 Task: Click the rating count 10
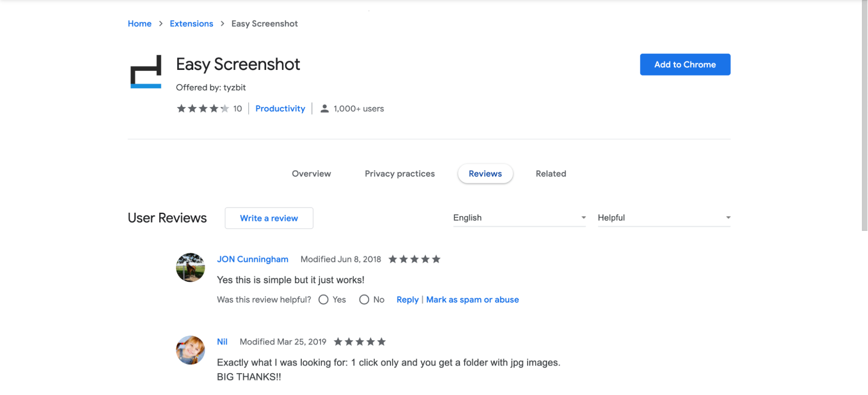[x=238, y=109]
